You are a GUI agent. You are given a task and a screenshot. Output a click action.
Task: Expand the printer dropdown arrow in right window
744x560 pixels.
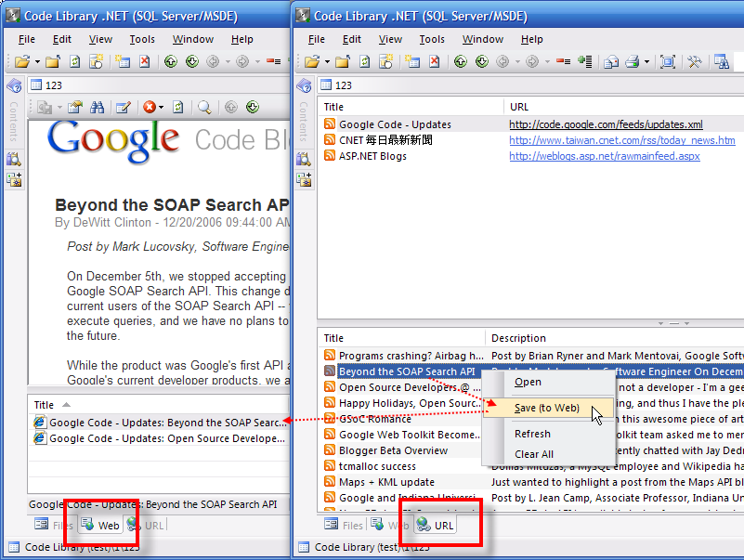point(646,61)
